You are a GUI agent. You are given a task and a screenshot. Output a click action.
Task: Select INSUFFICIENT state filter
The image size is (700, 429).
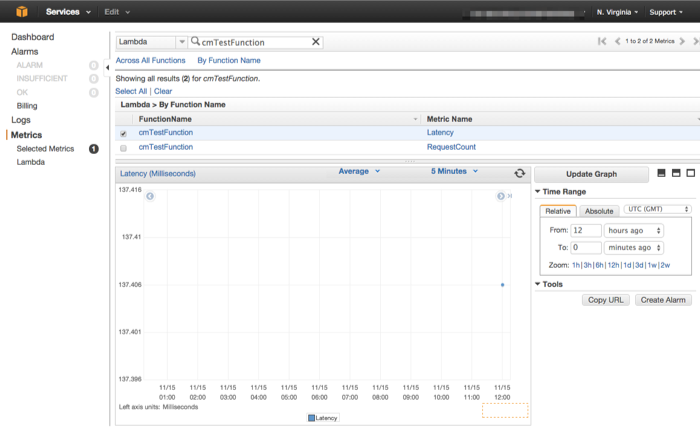[42, 79]
